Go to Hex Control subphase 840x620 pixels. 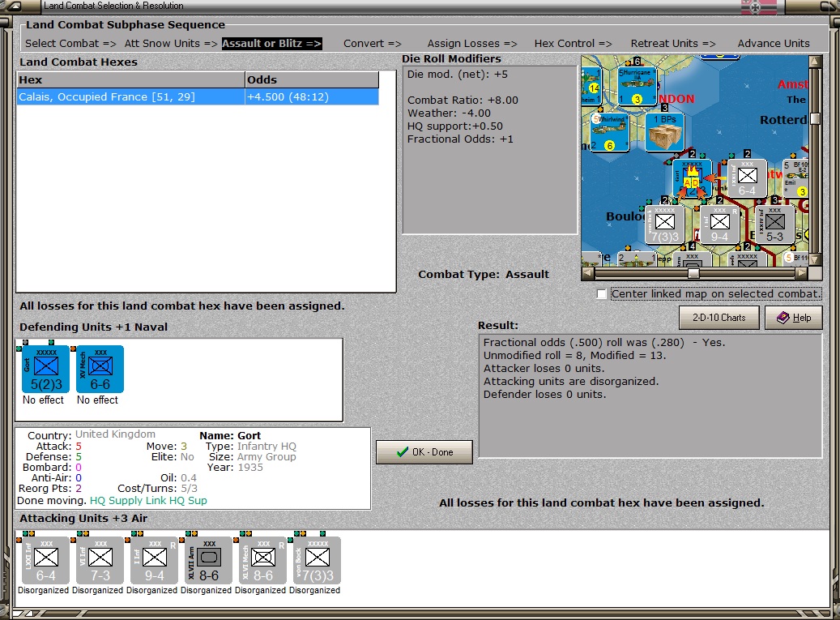[x=573, y=44]
